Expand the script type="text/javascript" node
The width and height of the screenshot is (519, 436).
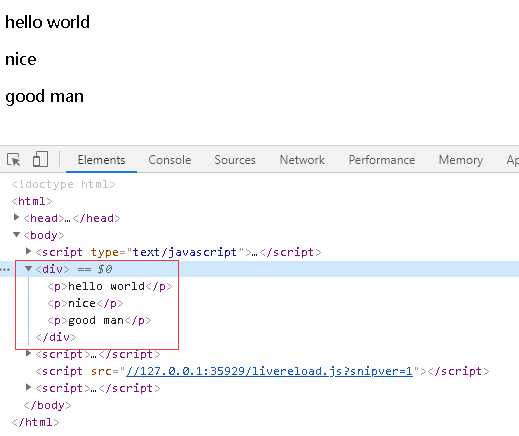[29, 251]
